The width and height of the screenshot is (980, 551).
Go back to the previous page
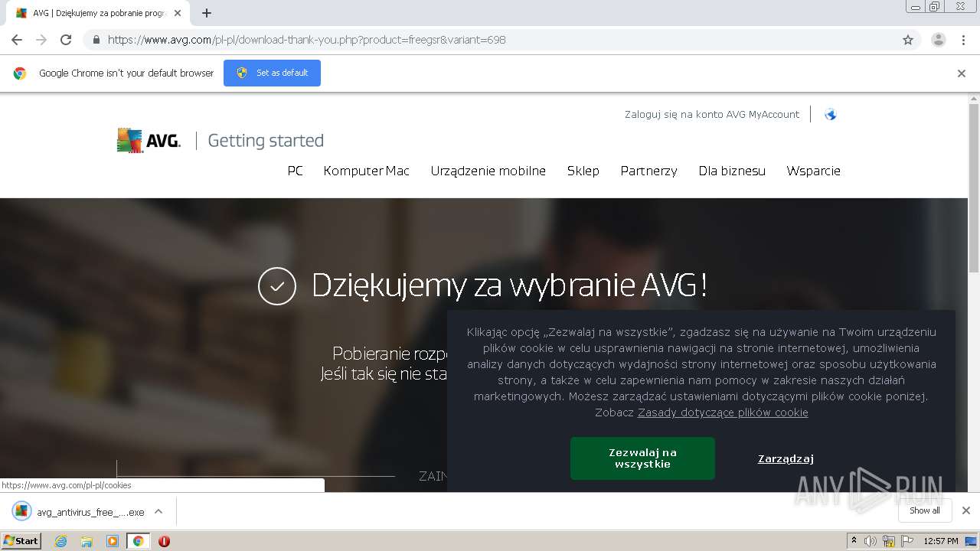click(17, 40)
